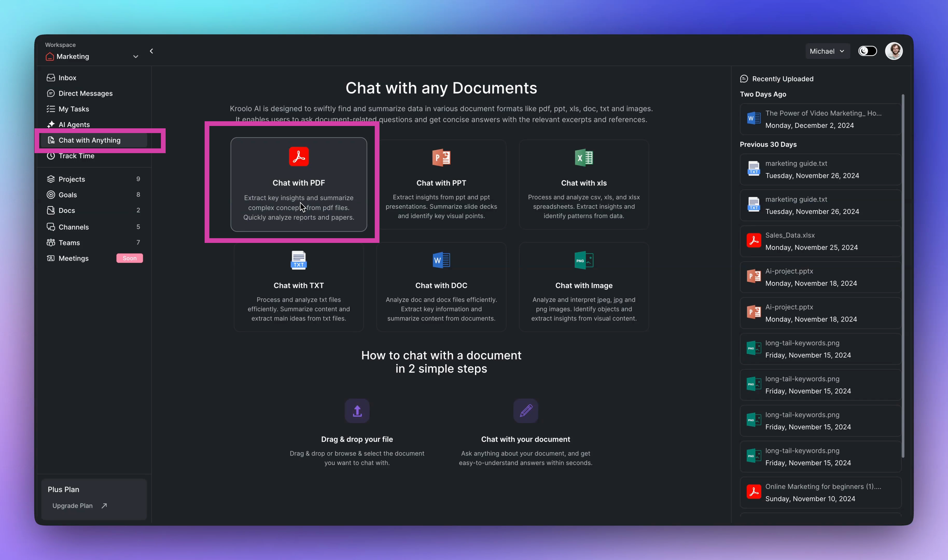Open AI Agents in the sidebar
Screen dimensions: 948x560
[x=74, y=124]
